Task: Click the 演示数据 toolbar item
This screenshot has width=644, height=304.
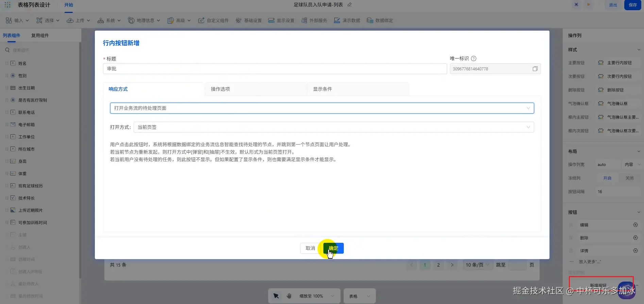Action: [347, 20]
